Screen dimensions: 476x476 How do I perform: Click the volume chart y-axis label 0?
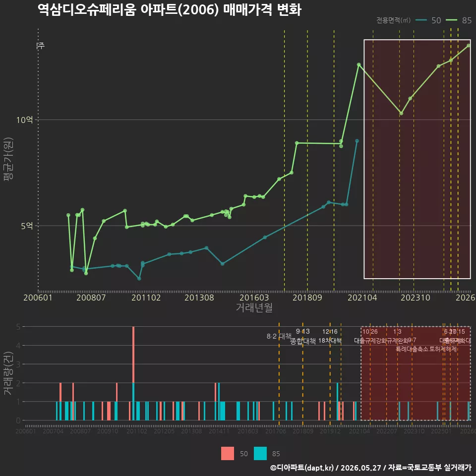coord(18,420)
